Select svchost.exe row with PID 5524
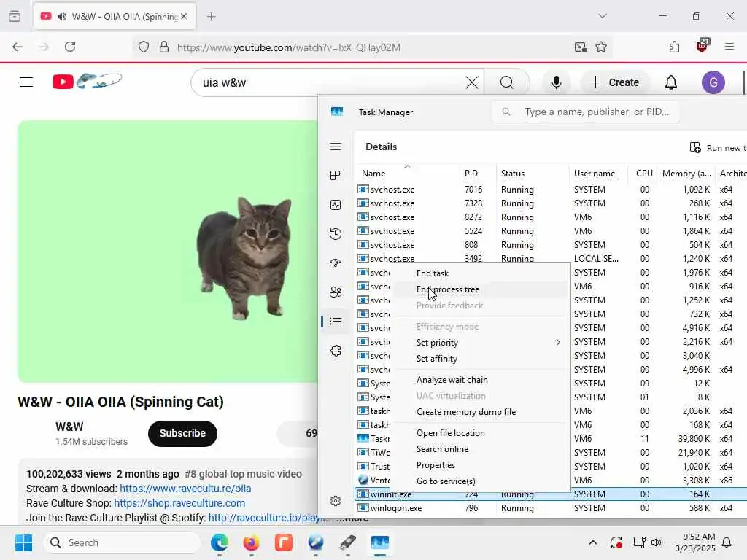The height and width of the screenshot is (560, 747). 551,231
